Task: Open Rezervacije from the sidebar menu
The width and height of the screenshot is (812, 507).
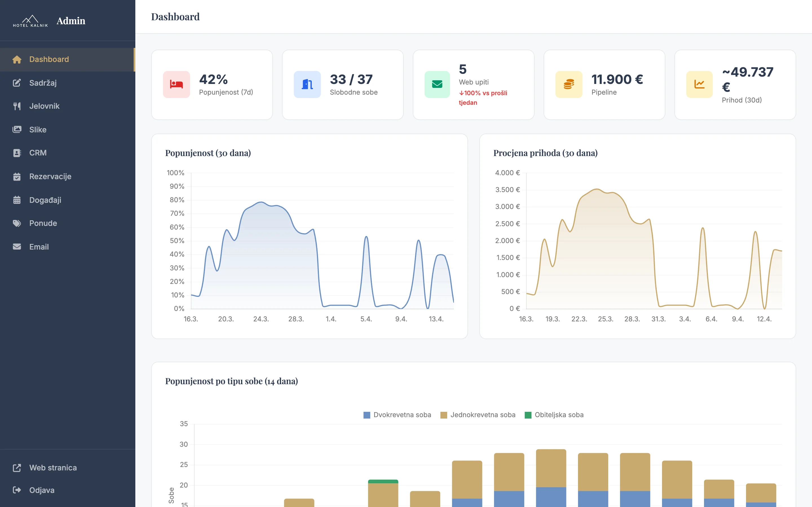Action: (x=50, y=176)
